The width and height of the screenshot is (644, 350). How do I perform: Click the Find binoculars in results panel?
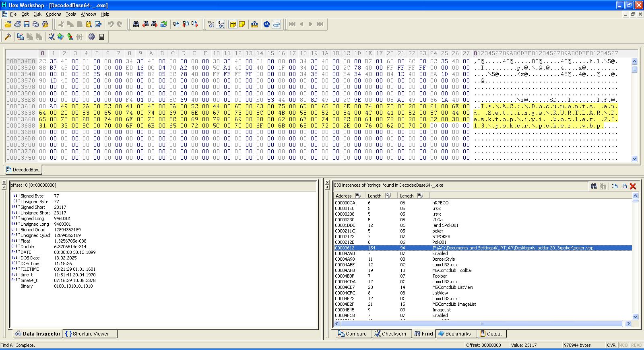pos(593,186)
